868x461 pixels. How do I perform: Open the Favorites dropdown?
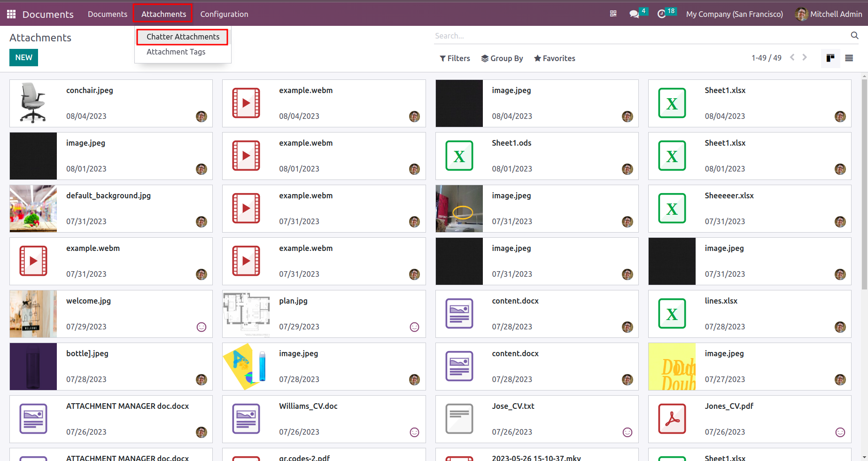[x=554, y=58]
